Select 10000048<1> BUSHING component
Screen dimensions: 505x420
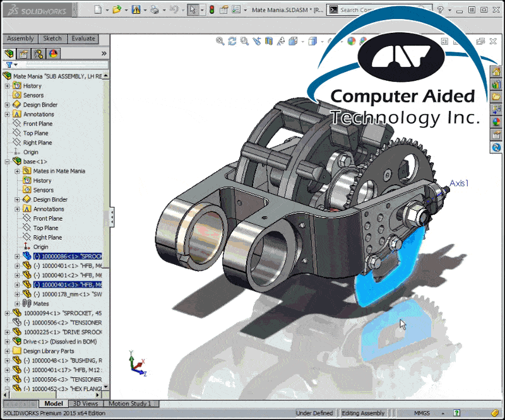click(62, 361)
